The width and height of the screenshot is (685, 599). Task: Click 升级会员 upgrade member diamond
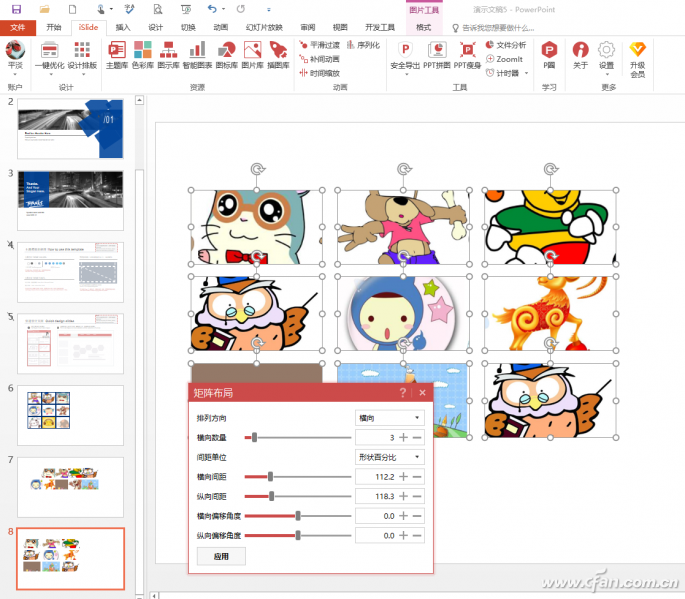tap(637, 60)
